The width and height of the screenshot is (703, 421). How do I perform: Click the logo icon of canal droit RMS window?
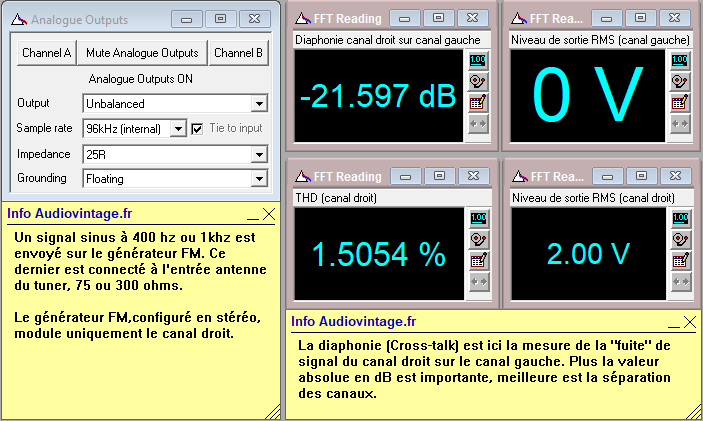pyautogui.click(x=520, y=176)
